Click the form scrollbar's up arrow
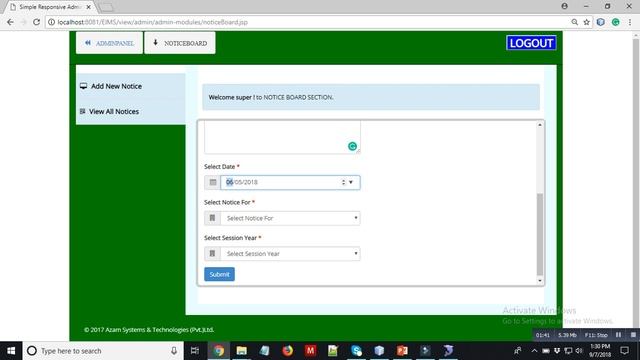This screenshot has height=360, width=640. pyautogui.click(x=540, y=124)
